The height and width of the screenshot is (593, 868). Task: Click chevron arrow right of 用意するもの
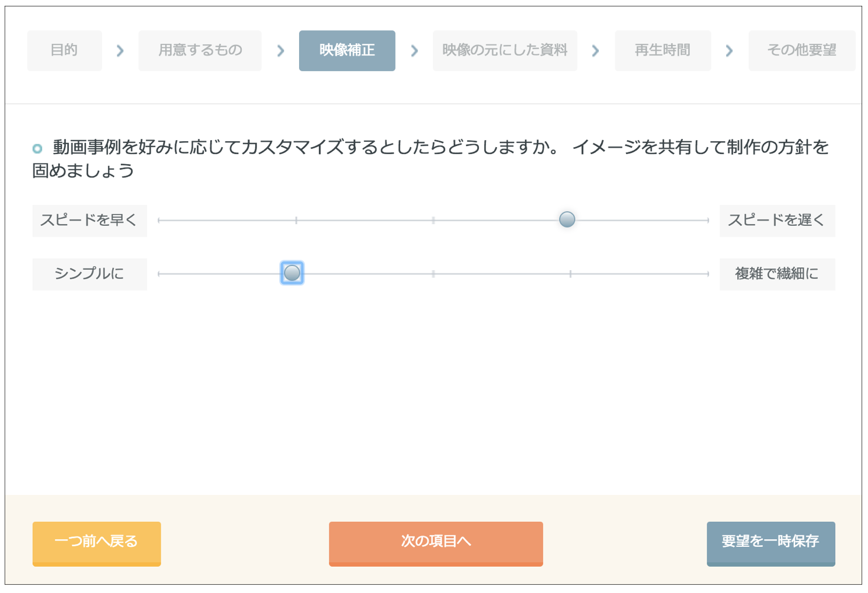click(x=281, y=51)
